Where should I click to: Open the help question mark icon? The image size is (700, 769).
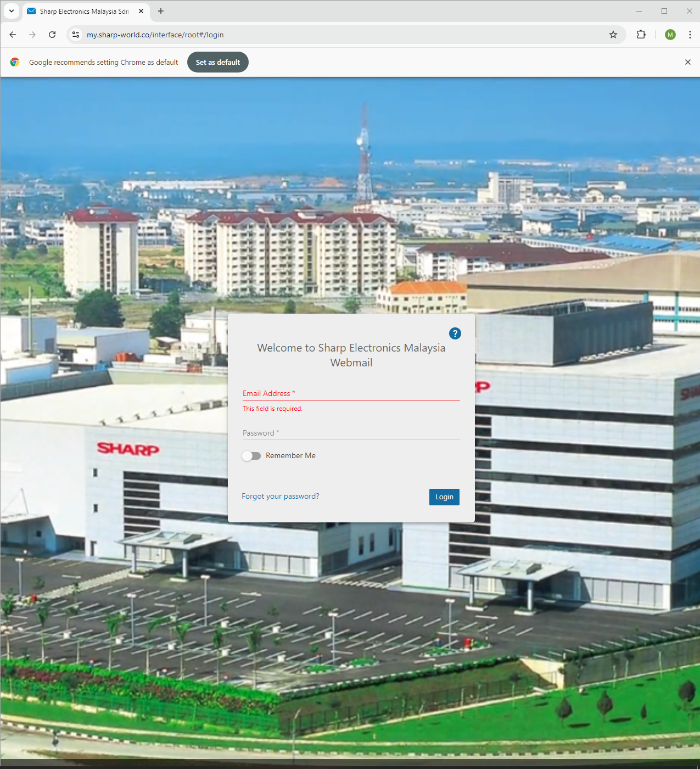[x=455, y=333]
